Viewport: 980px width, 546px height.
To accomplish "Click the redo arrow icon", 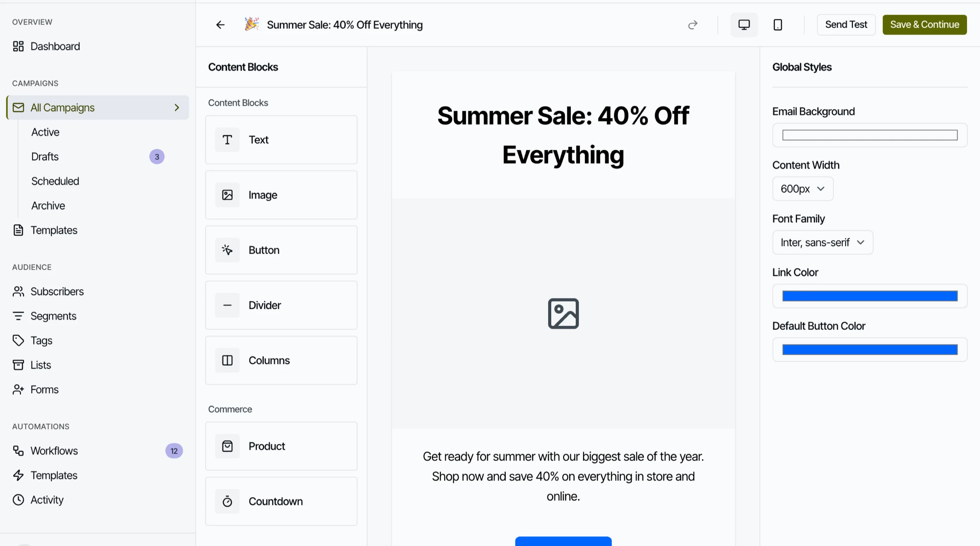I will (x=693, y=25).
